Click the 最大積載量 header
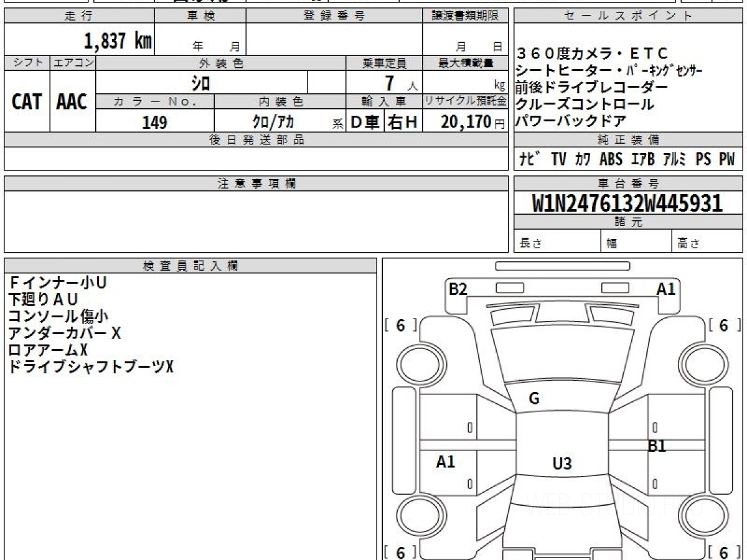This screenshot has width=747, height=560. point(466,63)
